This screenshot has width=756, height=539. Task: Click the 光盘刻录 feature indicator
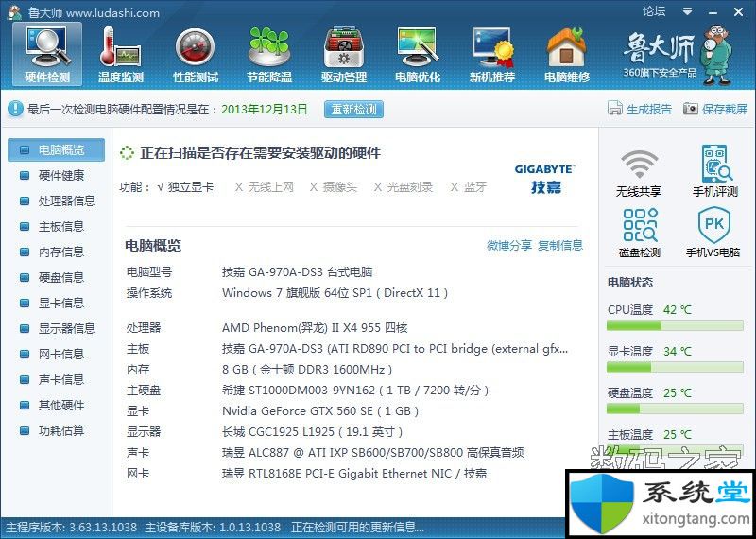pyautogui.click(x=404, y=187)
